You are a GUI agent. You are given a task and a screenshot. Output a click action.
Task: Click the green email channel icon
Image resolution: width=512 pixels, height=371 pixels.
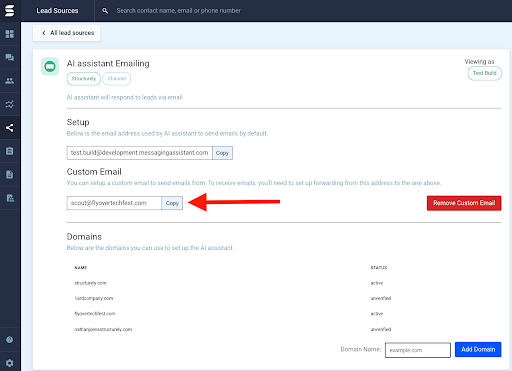click(50, 66)
